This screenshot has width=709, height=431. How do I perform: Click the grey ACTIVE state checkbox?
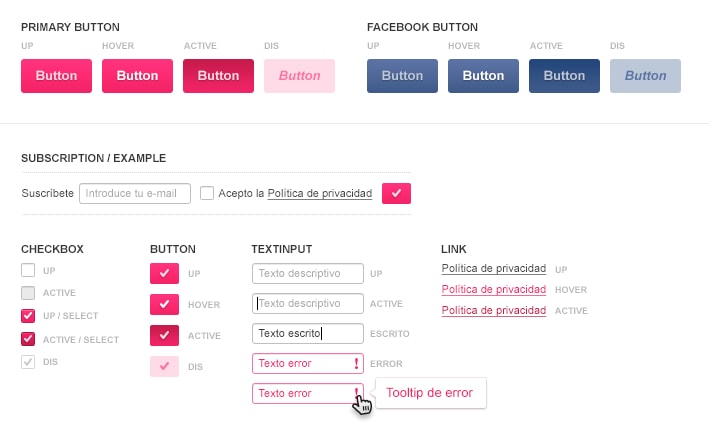28,293
